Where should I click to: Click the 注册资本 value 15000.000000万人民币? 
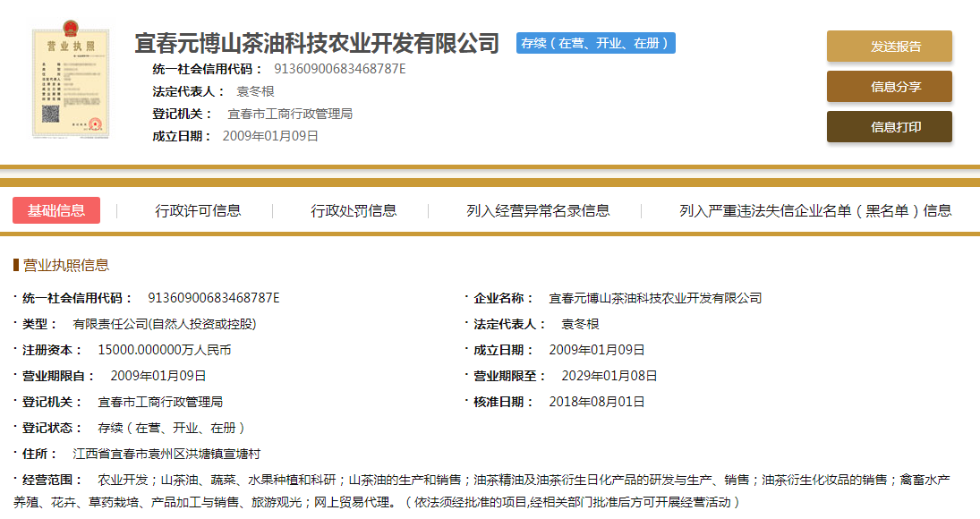(164, 350)
